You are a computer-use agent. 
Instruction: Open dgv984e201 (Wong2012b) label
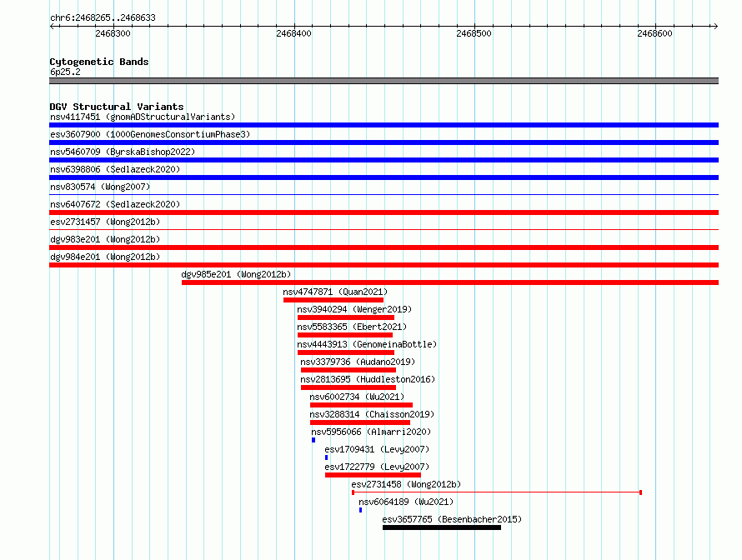105,257
